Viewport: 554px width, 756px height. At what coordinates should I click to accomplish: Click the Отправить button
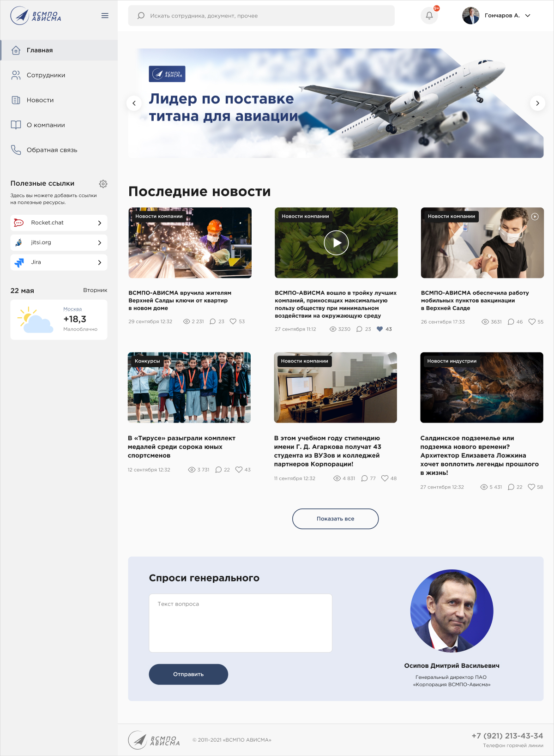pyautogui.click(x=188, y=674)
